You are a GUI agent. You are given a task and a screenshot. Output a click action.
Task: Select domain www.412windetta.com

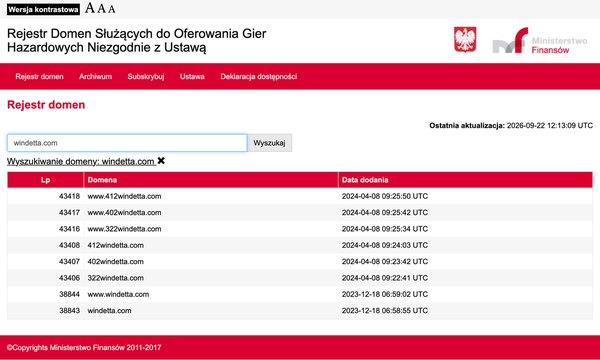[124, 196]
